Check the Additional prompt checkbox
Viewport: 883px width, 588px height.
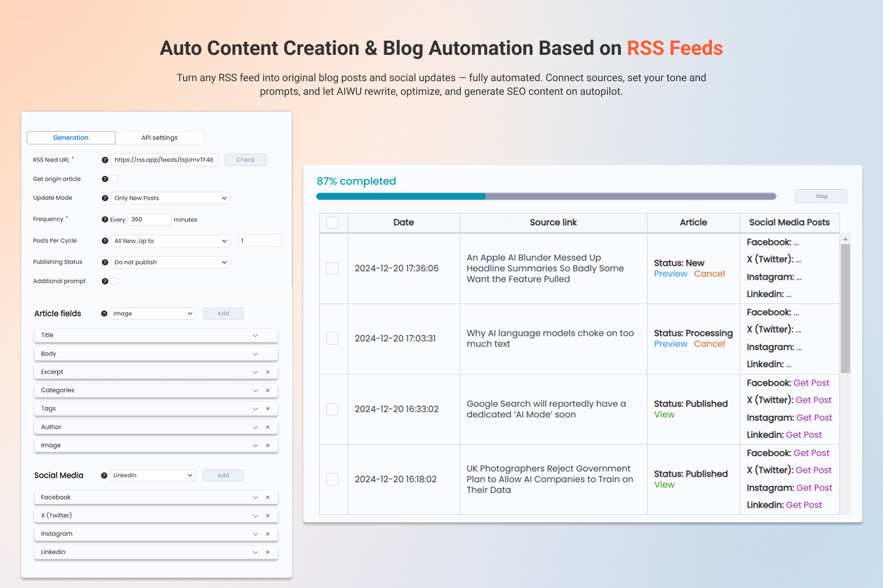pos(114,281)
